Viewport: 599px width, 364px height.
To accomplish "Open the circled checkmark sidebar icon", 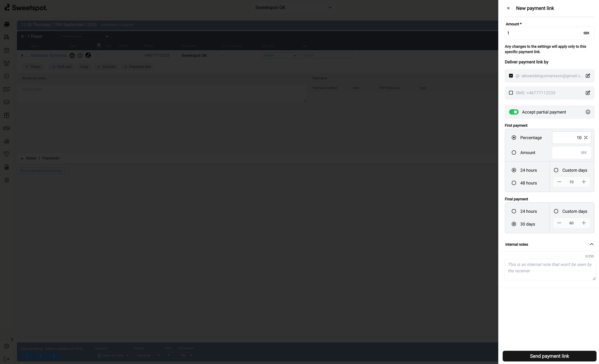I will coord(6,76).
